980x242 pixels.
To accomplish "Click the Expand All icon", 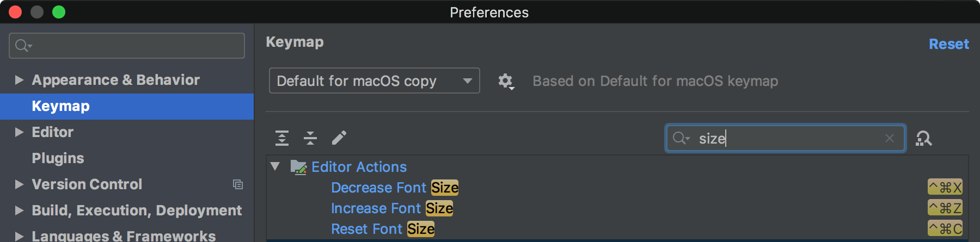I will point(282,138).
